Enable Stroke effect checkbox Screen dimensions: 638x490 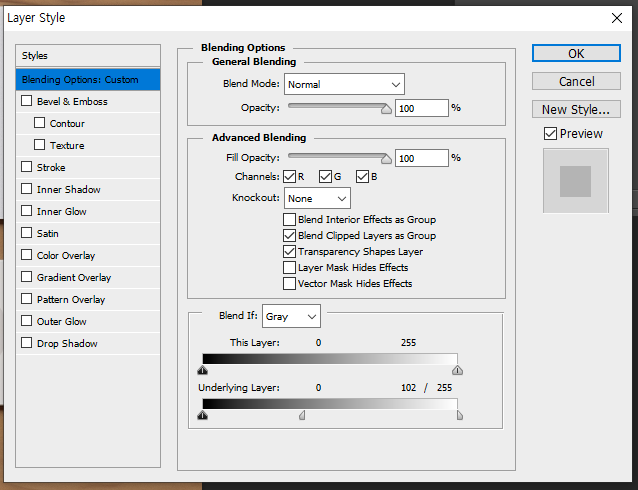[x=26, y=167]
